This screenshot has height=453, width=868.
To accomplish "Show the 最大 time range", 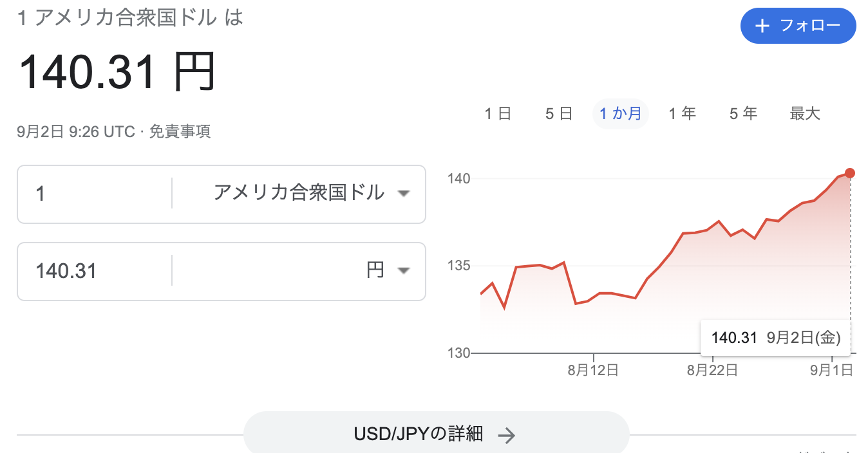I will click(x=805, y=115).
